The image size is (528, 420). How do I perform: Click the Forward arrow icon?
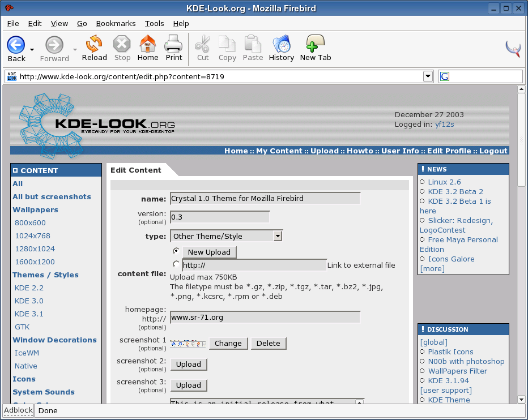54,45
